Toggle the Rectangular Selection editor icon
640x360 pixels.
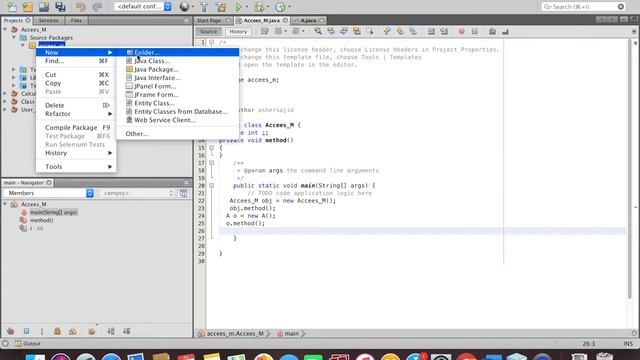click(370, 31)
